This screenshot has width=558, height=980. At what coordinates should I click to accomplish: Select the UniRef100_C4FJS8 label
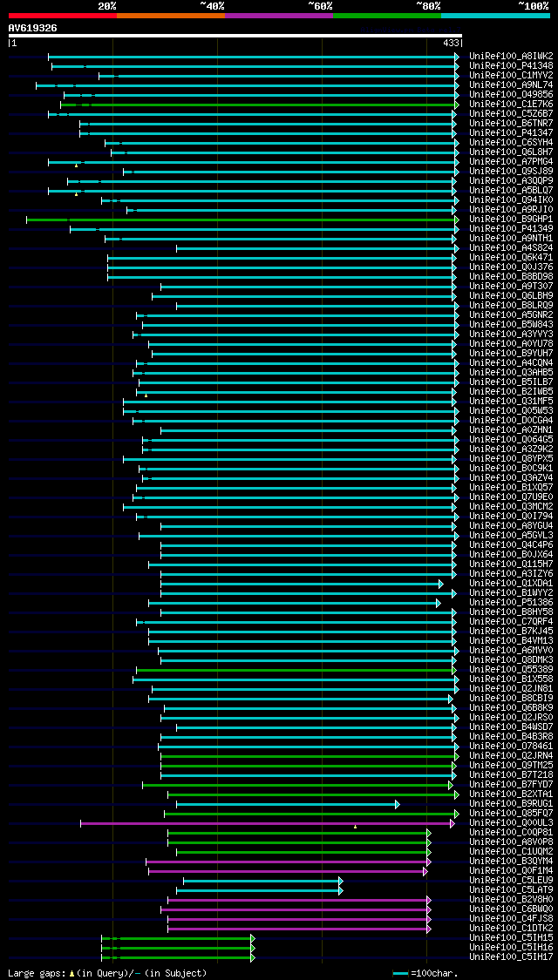point(511,919)
